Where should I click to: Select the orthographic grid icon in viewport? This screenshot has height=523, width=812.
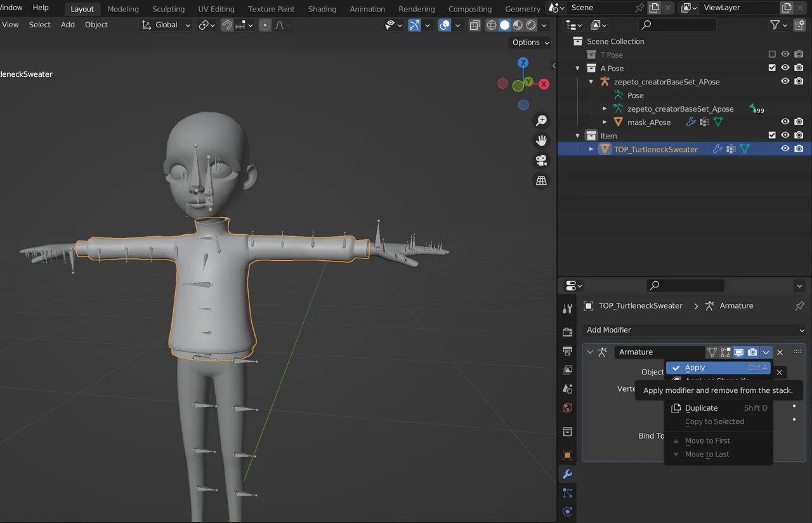coord(540,181)
